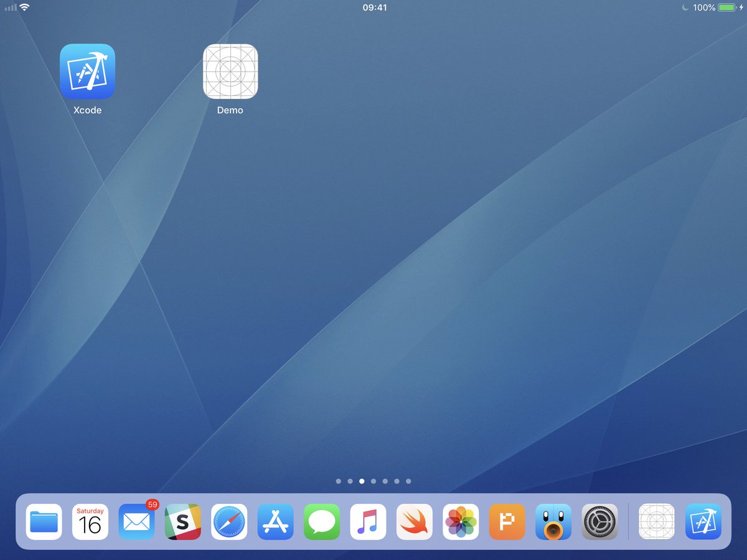The image size is (747, 560).
Task: Launch Music app from the dock
Action: (x=368, y=521)
